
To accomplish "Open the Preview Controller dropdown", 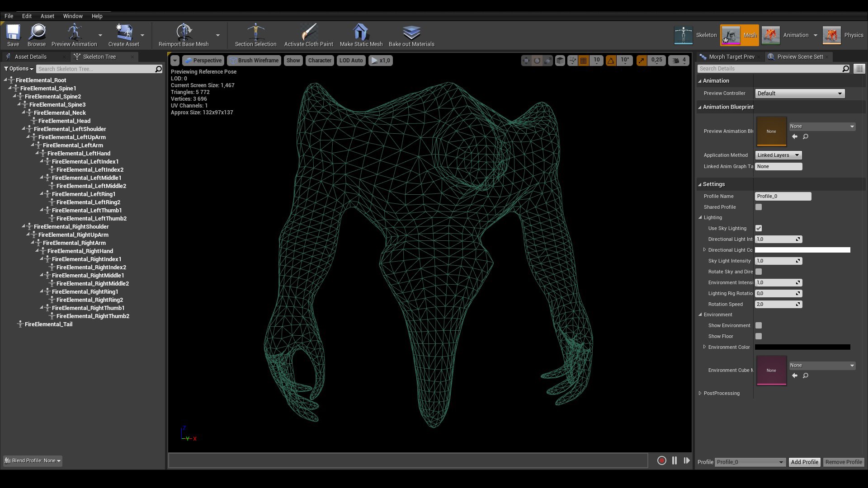I will pos(800,94).
